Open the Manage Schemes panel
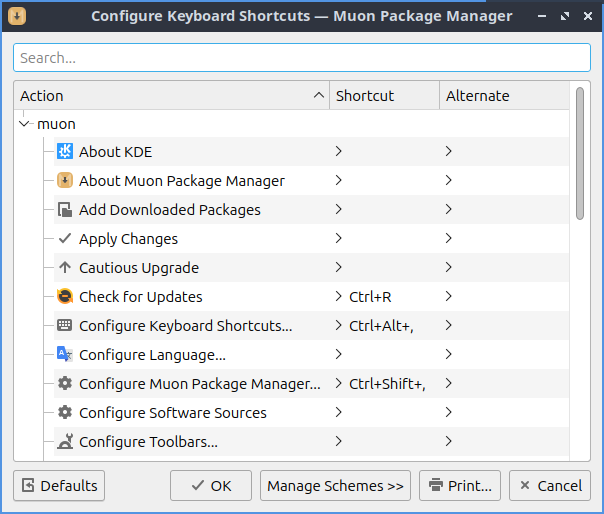 pyautogui.click(x=335, y=486)
